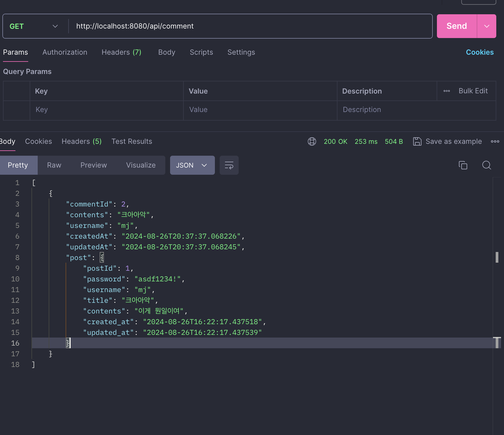Click the "password" value asdf1234!
The image size is (504, 435).
(x=158, y=279)
